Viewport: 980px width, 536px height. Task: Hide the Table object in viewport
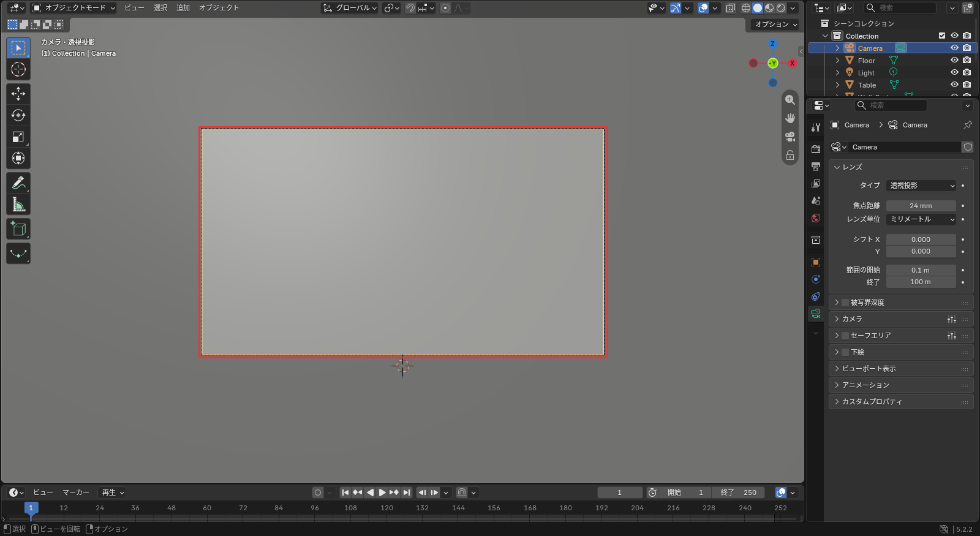954,85
